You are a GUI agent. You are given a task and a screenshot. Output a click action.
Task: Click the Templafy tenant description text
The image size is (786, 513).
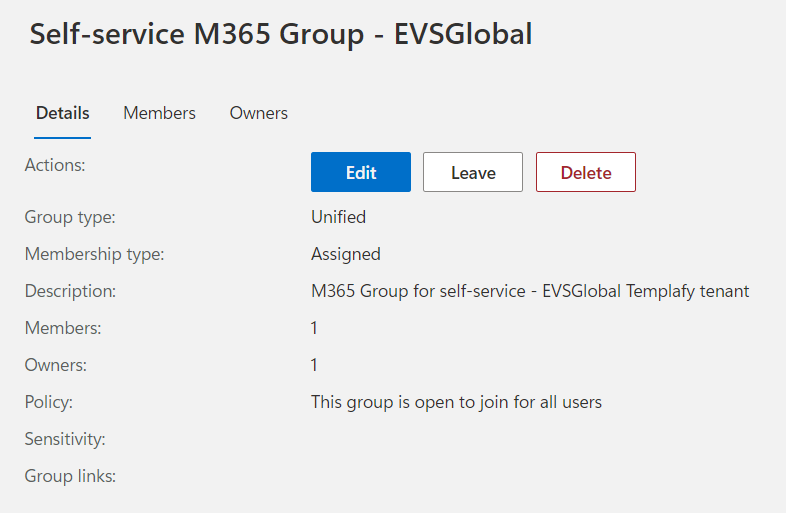(x=530, y=291)
